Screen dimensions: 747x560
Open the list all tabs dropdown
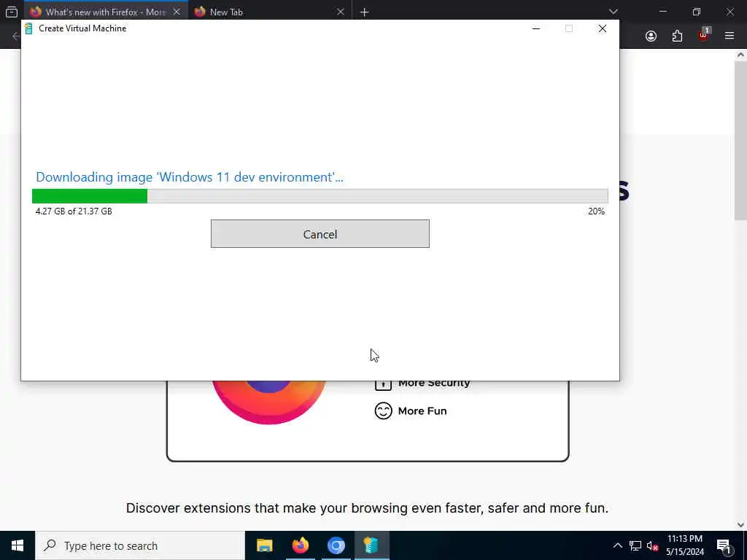tap(613, 12)
